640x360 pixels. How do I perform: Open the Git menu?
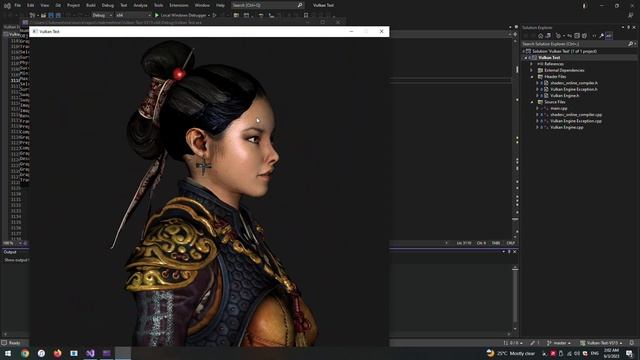click(x=58, y=5)
